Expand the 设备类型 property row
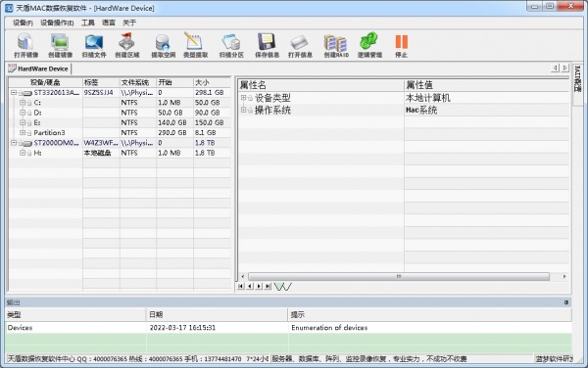The image size is (588, 368). pyautogui.click(x=243, y=98)
